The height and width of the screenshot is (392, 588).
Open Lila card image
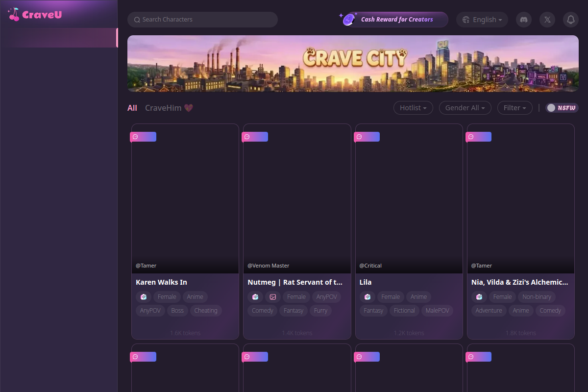click(409, 198)
